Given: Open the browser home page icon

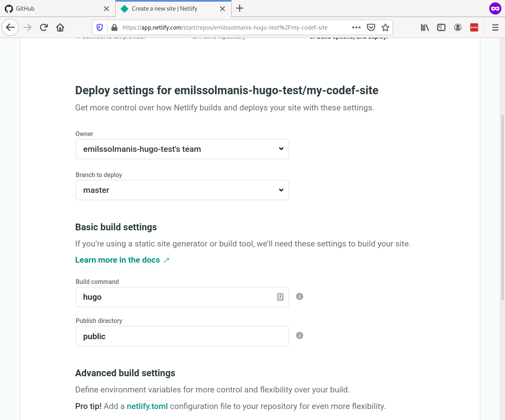Looking at the screenshot, I should 60,27.
